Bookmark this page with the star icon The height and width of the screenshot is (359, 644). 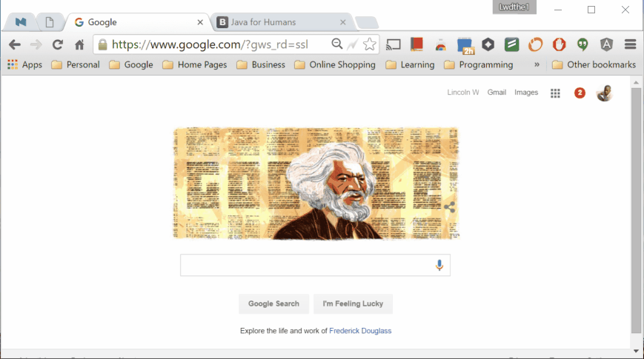(369, 44)
